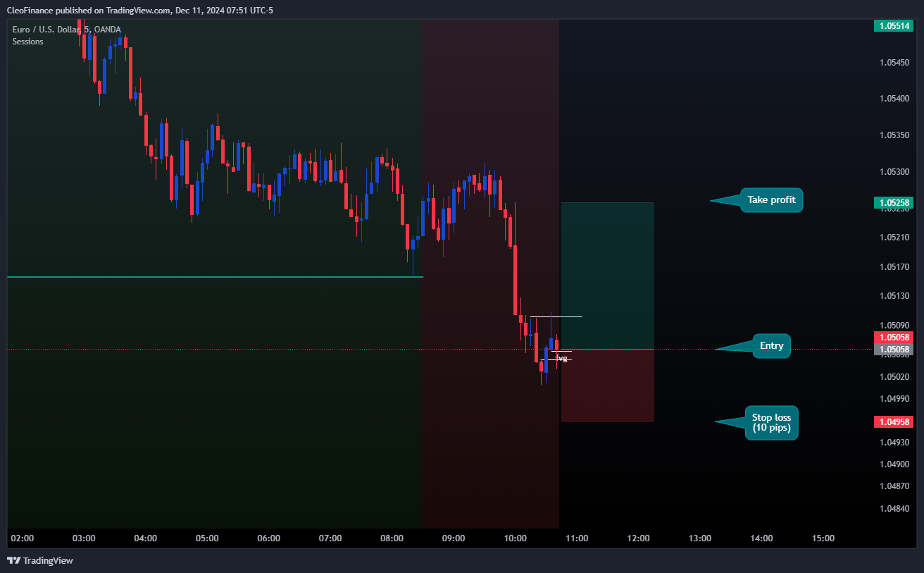Click the 1.05450 price axis label
This screenshot has height=573, width=924.
pyautogui.click(x=894, y=62)
